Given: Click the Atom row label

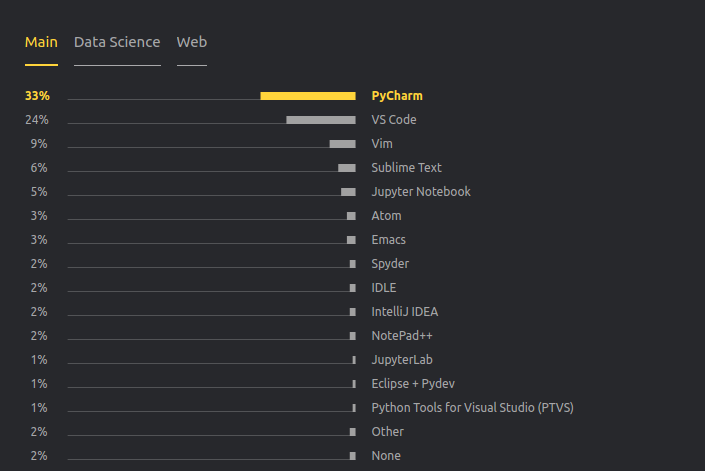Looking at the screenshot, I should click(x=386, y=216).
